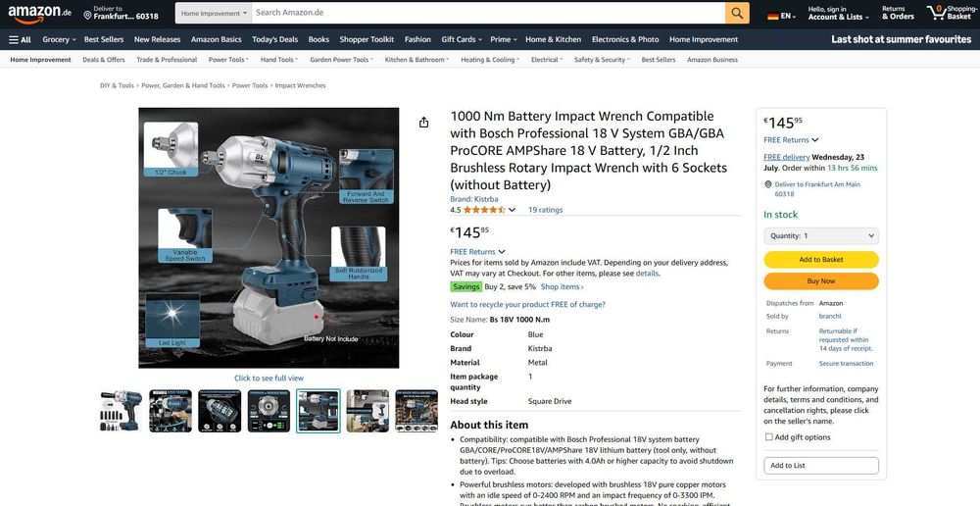The image size is (980, 506).
Task: Click the Add to Basket button
Action: [x=820, y=260]
